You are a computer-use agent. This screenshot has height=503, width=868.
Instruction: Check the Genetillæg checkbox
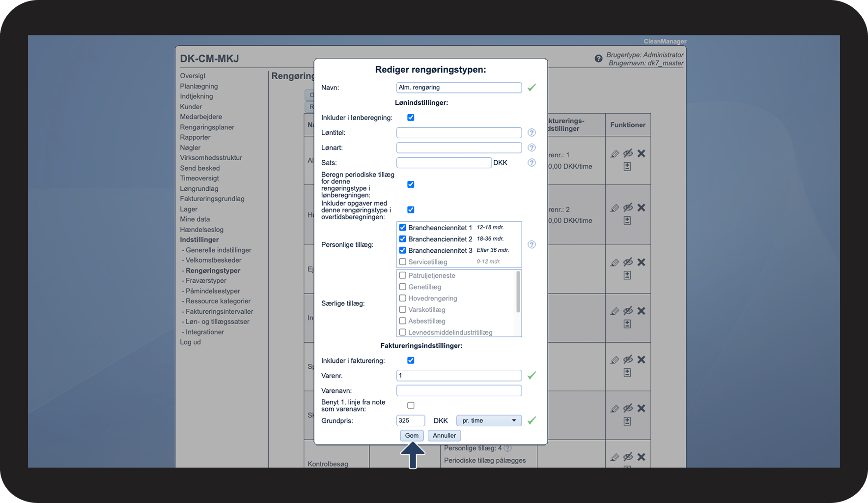(x=402, y=287)
